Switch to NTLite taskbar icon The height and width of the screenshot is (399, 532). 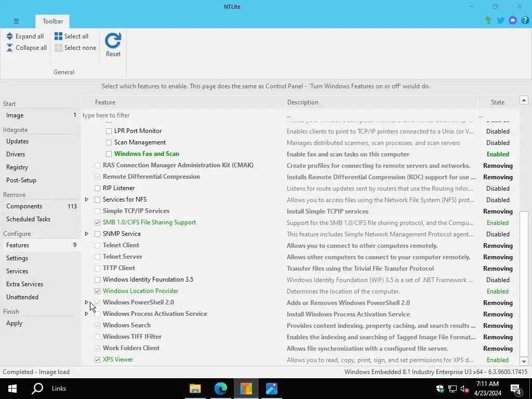click(246, 389)
